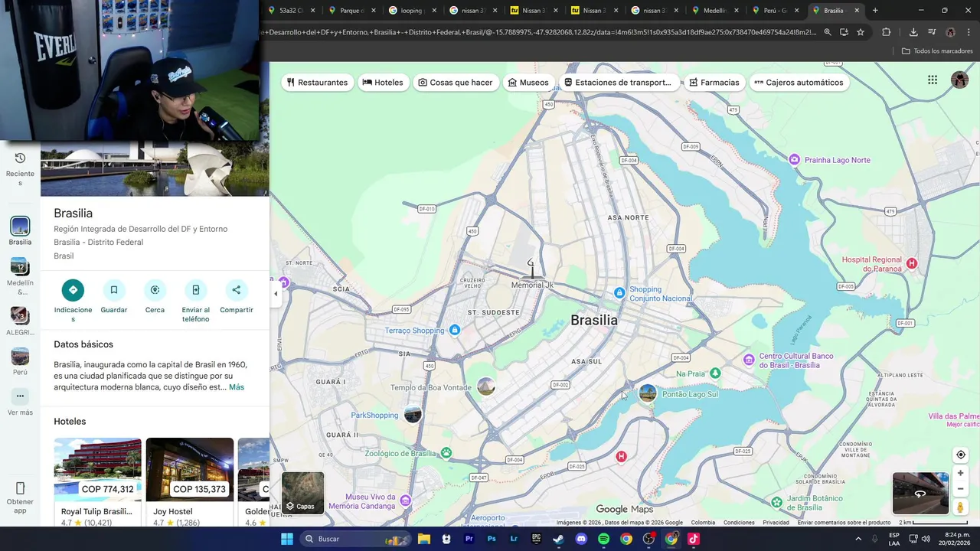Zoom out on the map
980x551 pixels.
(x=960, y=489)
